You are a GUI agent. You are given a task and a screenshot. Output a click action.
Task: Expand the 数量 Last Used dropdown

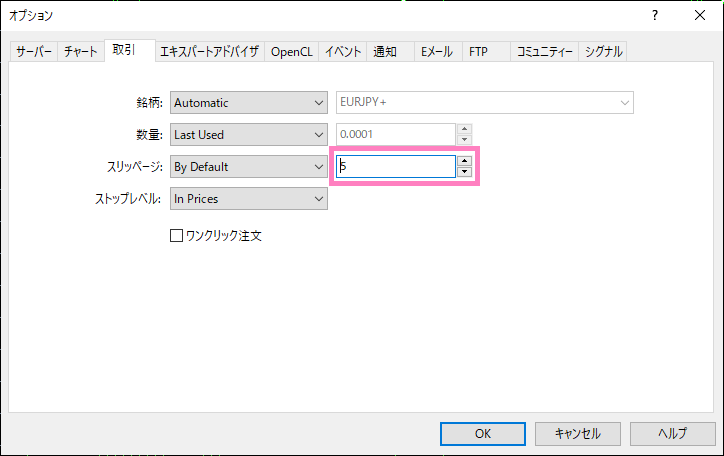tap(249, 134)
